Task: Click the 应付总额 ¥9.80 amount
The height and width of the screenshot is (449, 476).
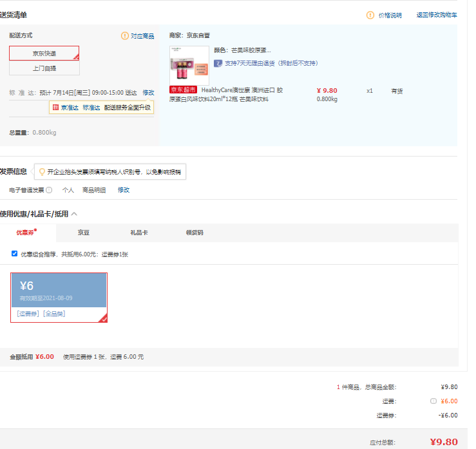Action: [x=444, y=442]
